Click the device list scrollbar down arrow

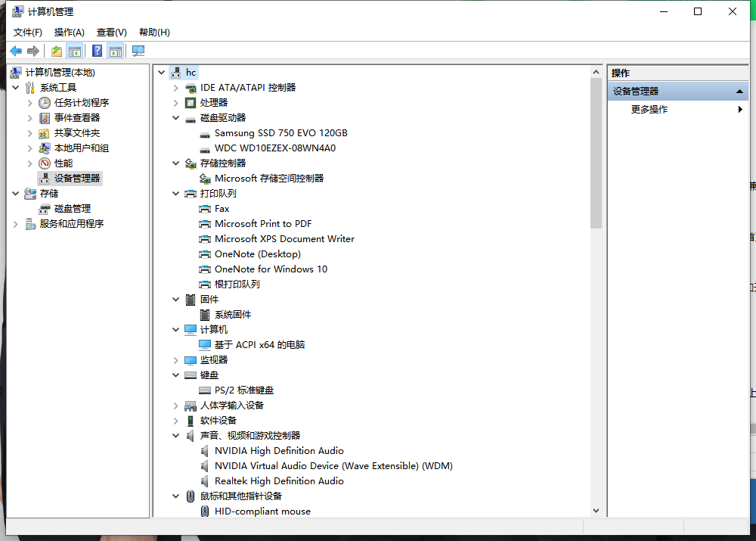(596, 511)
